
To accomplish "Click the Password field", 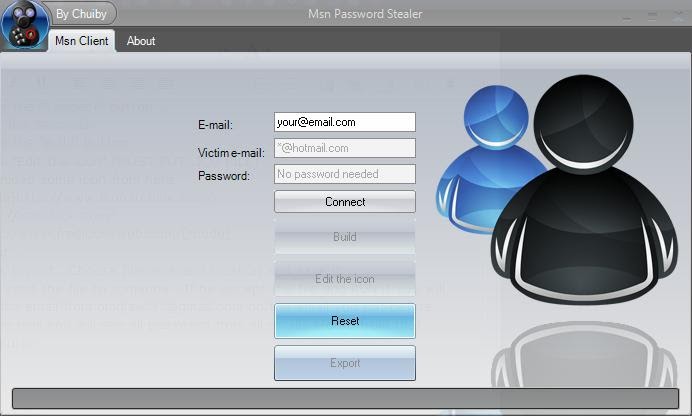I will [x=345, y=174].
